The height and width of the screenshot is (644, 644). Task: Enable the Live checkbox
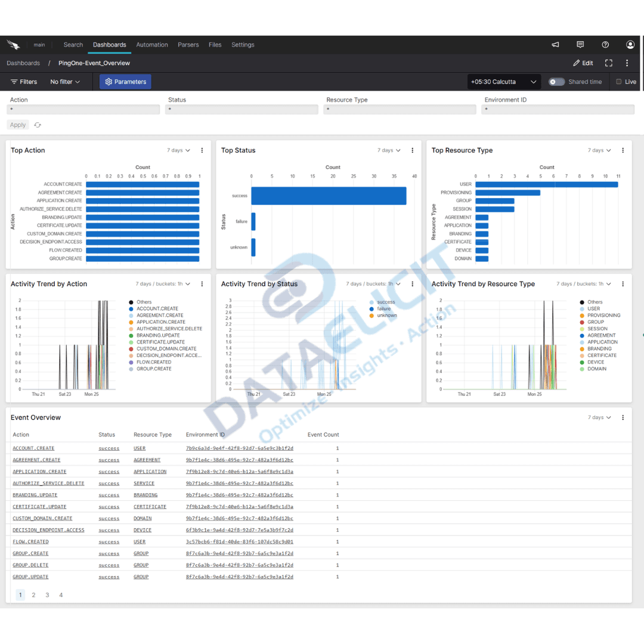click(x=618, y=82)
